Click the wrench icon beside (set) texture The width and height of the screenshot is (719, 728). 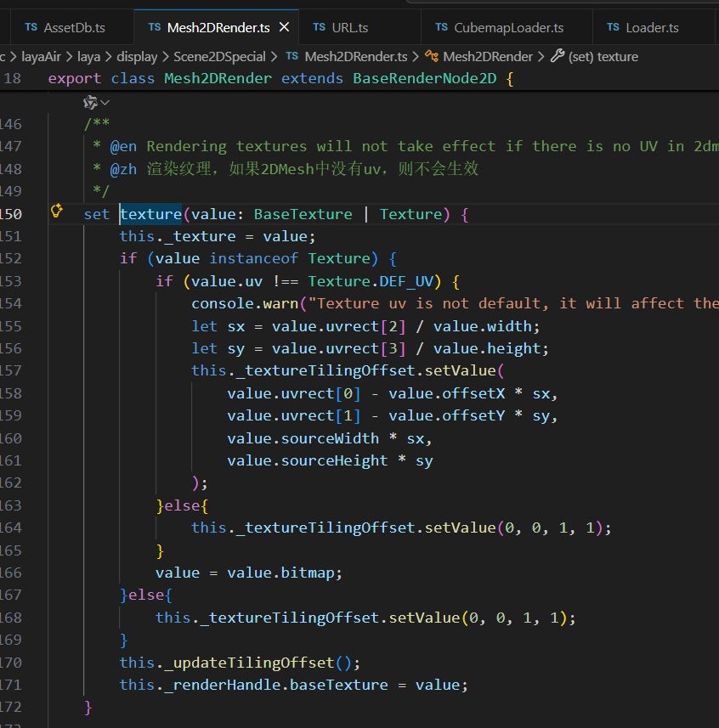558,56
